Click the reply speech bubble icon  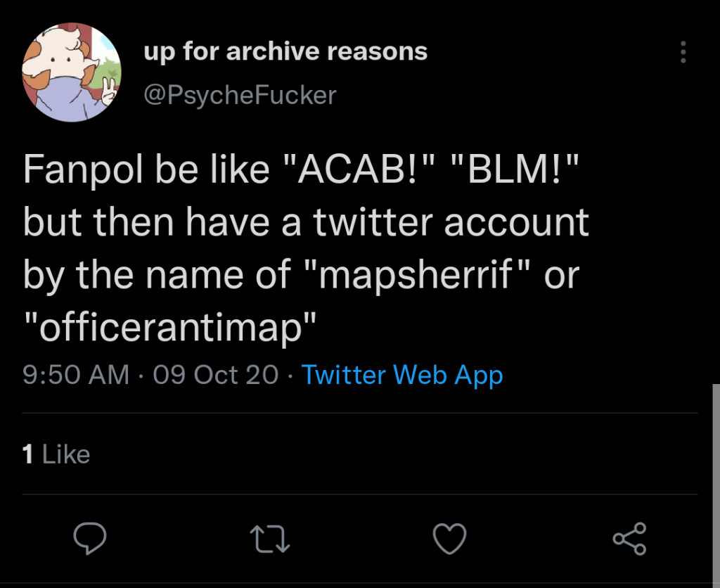click(x=90, y=539)
